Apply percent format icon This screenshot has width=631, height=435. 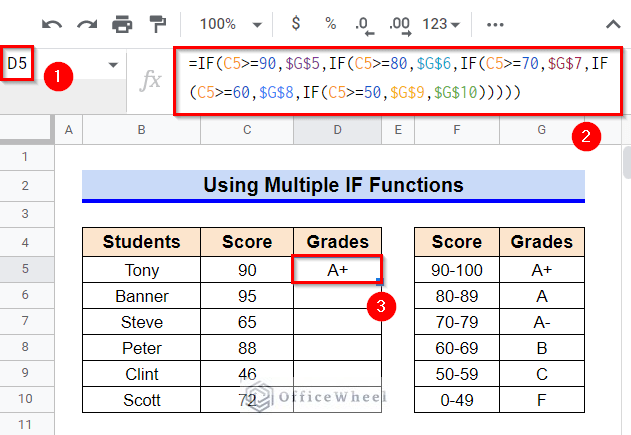pyautogui.click(x=330, y=23)
